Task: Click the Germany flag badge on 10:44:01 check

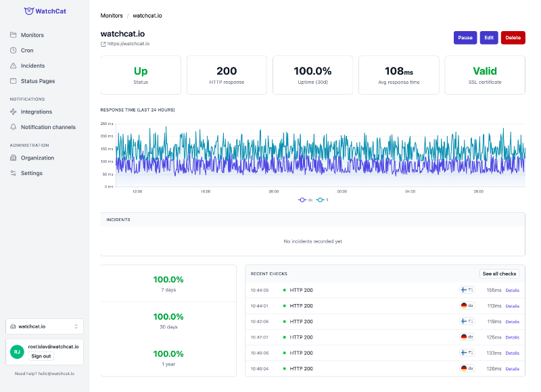Action: tap(467, 305)
